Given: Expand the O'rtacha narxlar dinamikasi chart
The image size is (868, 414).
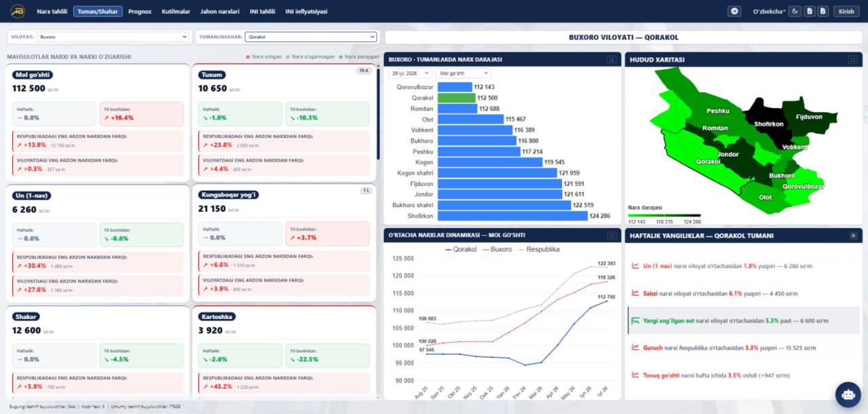Looking at the screenshot, I should 612,236.
